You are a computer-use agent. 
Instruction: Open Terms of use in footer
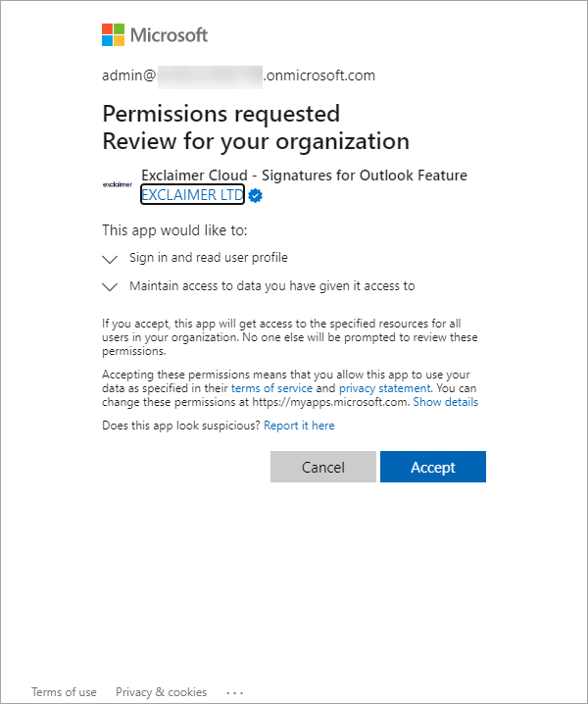coord(64,692)
